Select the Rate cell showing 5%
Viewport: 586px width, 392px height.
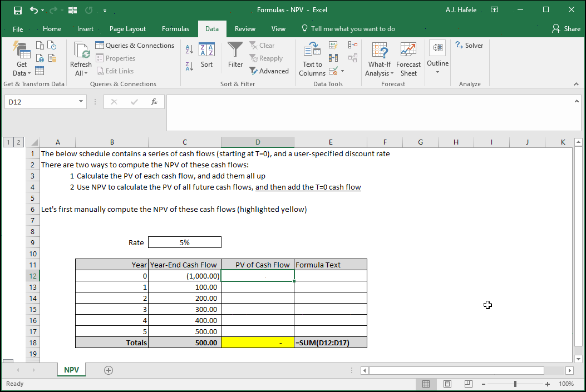pos(185,242)
